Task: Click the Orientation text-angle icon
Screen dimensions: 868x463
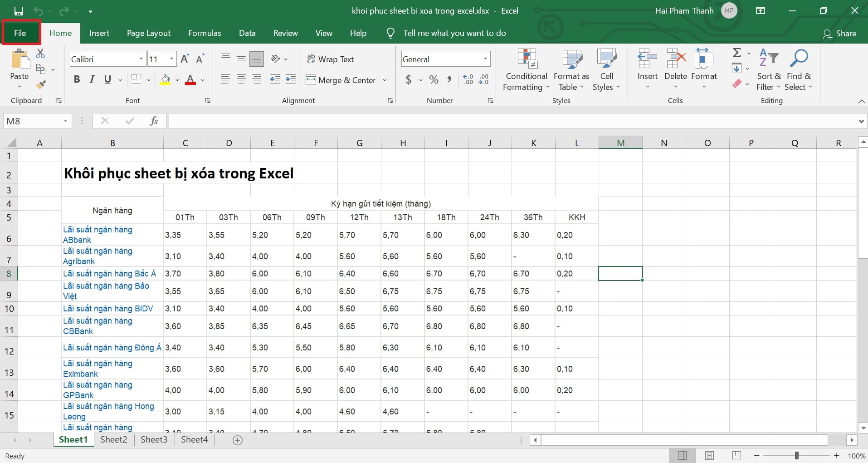Action: (x=275, y=59)
